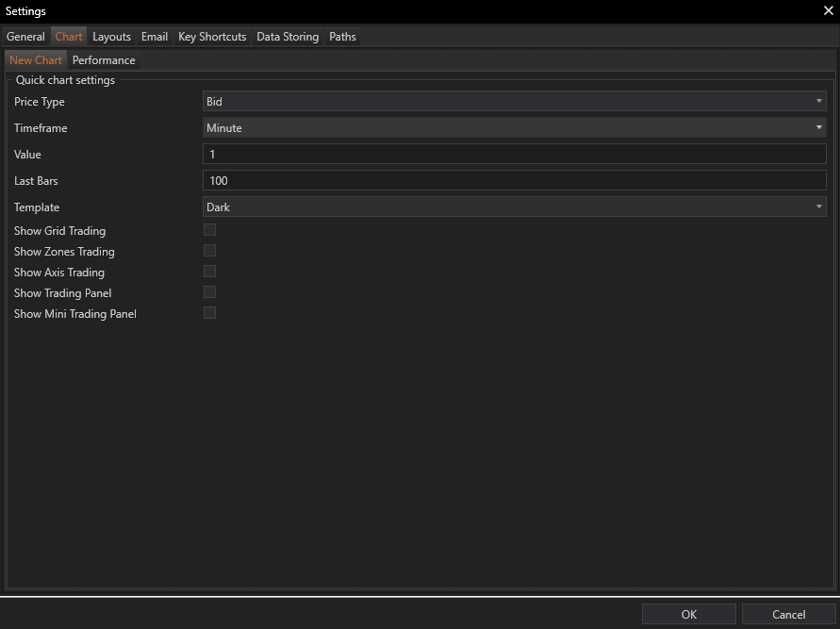The height and width of the screenshot is (629, 840).
Task: Switch to the Paths tab
Action: click(342, 37)
